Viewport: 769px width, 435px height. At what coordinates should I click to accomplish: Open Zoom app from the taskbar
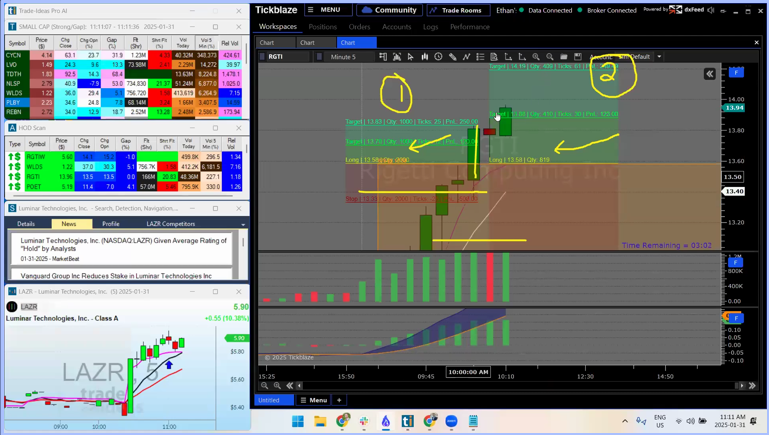click(x=451, y=421)
